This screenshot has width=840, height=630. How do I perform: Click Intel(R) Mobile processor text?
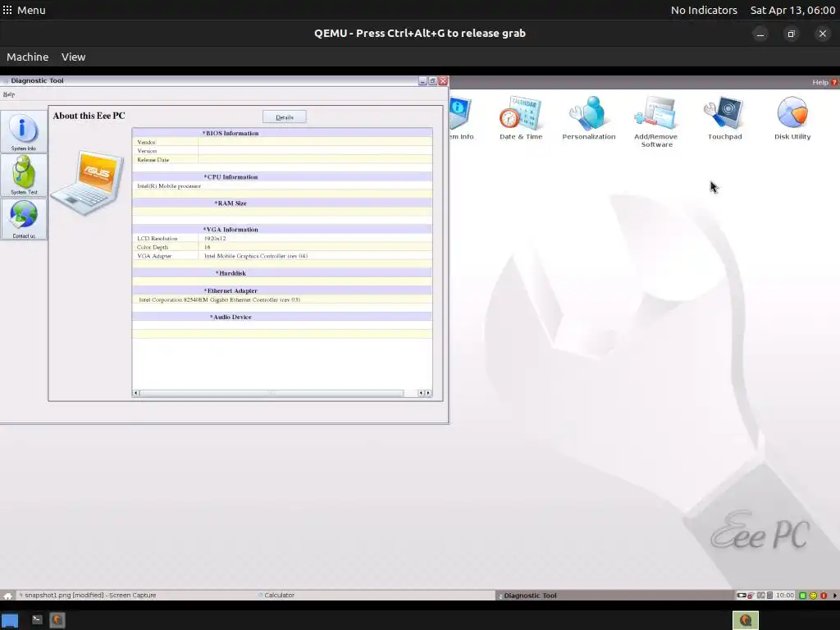tap(169, 186)
